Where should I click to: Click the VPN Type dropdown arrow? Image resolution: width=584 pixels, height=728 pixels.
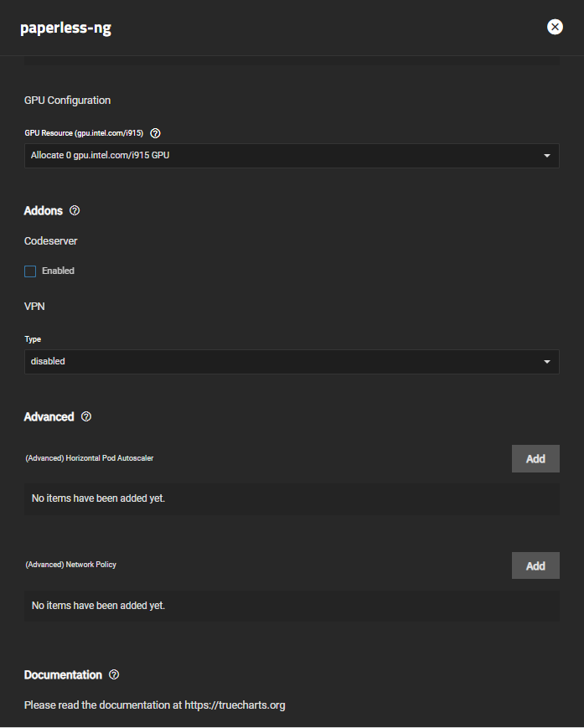pos(547,362)
